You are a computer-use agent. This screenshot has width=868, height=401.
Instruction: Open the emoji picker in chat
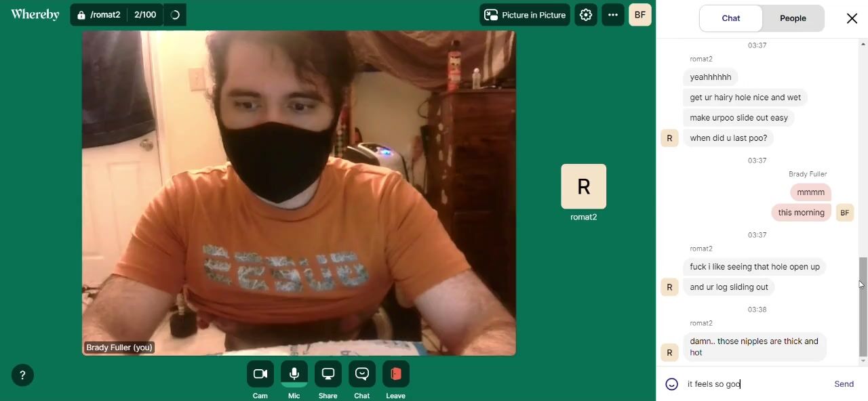pyautogui.click(x=672, y=384)
